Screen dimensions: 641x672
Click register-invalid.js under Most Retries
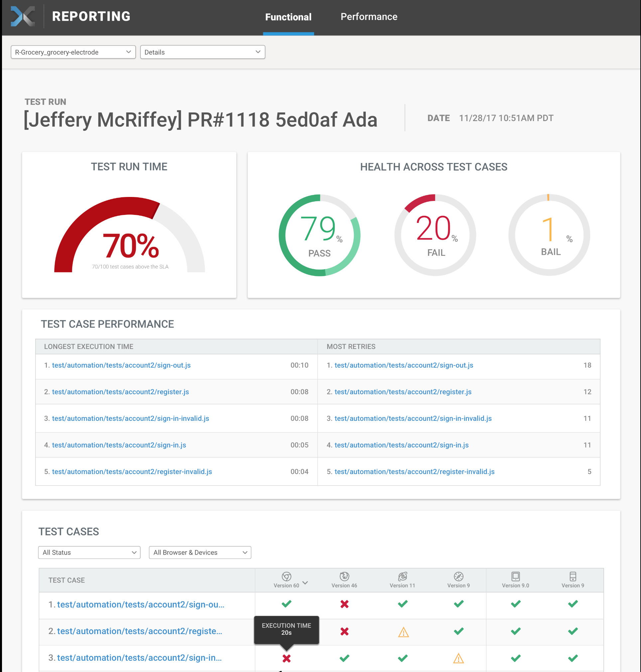click(x=415, y=471)
